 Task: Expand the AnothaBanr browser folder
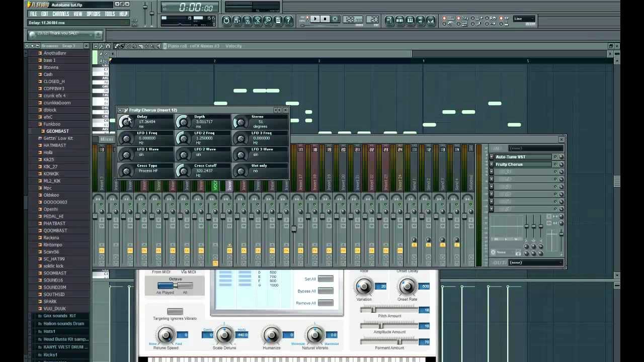pos(54,53)
